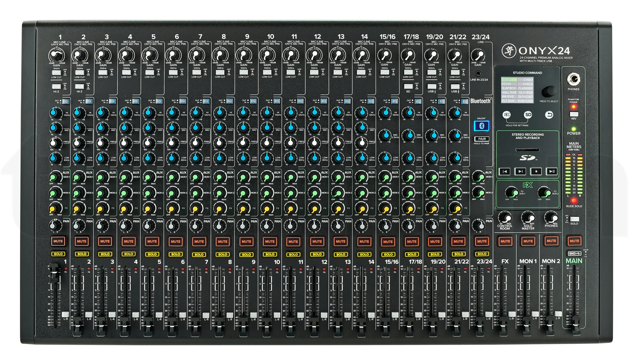Click the back arrow button in Studio Command
This screenshot has width=629, height=364.
pos(549,115)
